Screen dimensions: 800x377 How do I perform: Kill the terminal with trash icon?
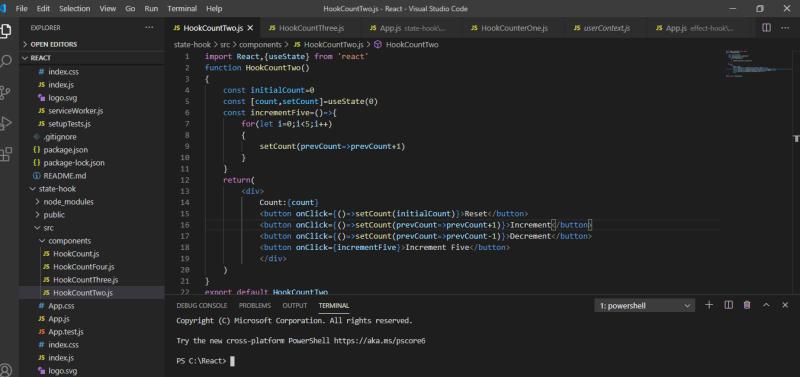pos(747,305)
